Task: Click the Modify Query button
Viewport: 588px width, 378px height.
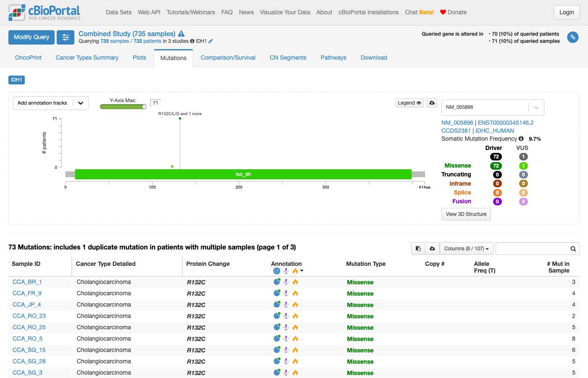Action: [x=31, y=37]
